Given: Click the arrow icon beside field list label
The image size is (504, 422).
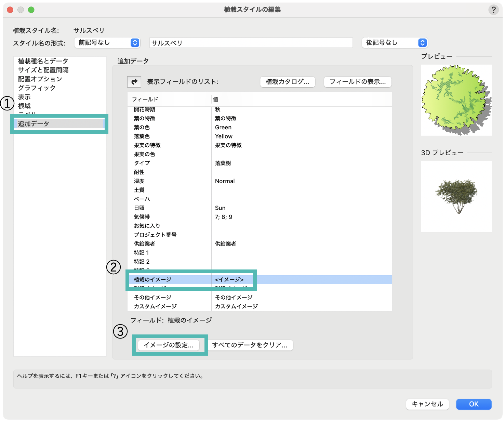Looking at the screenshot, I should coord(134,82).
